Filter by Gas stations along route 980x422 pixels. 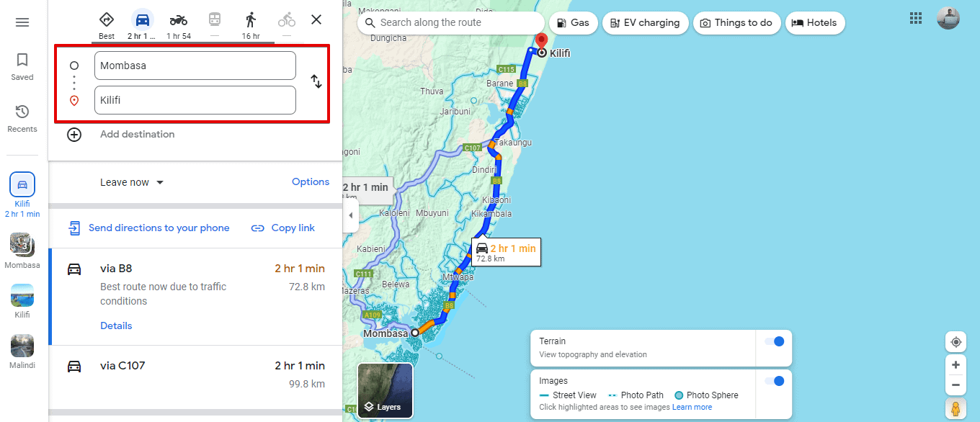(573, 23)
